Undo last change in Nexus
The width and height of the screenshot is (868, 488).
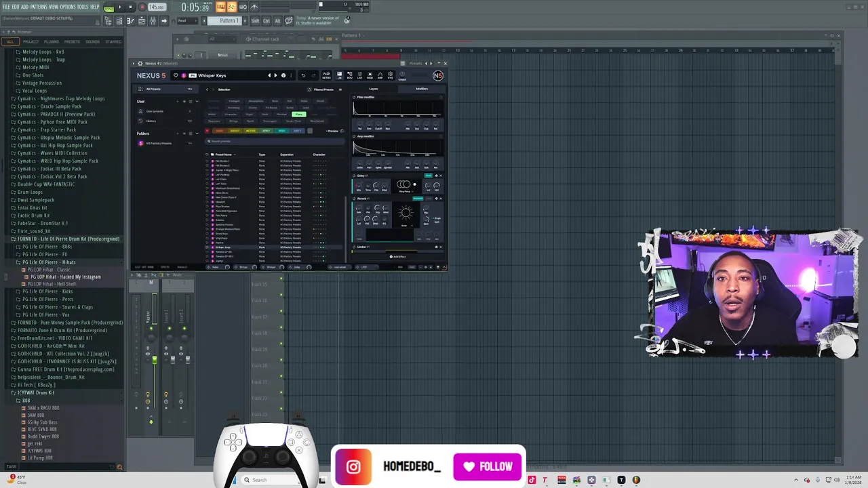tap(303, 75)
